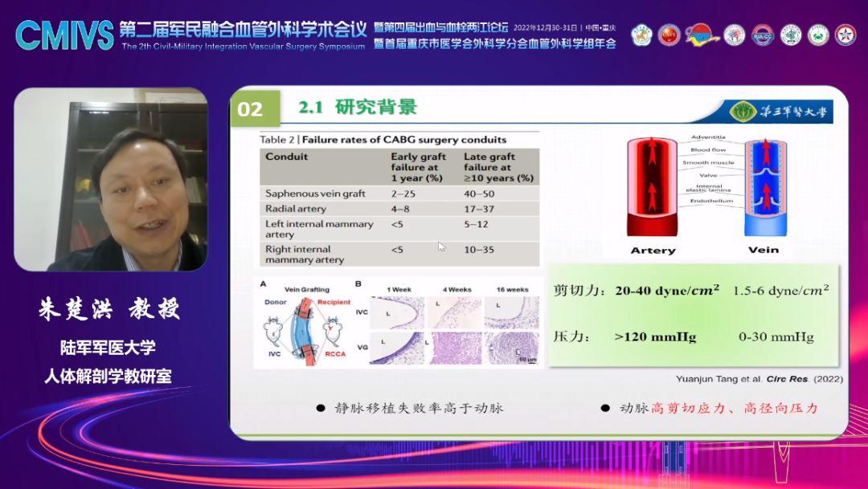
Task: Click the white flower-shaped society logo
Action: [641, 35]
